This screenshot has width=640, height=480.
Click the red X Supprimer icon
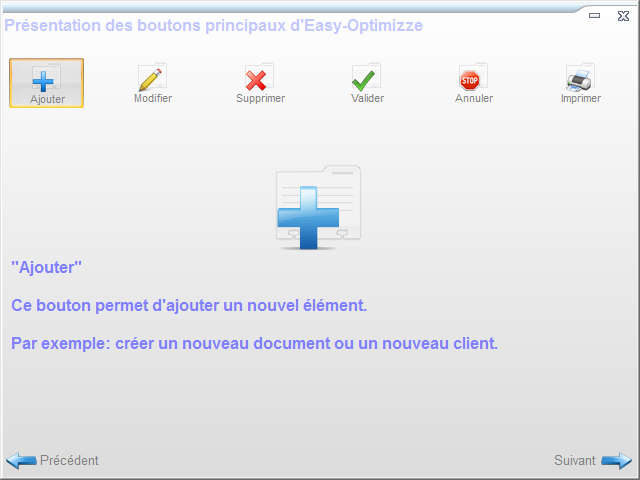(259, 78)
